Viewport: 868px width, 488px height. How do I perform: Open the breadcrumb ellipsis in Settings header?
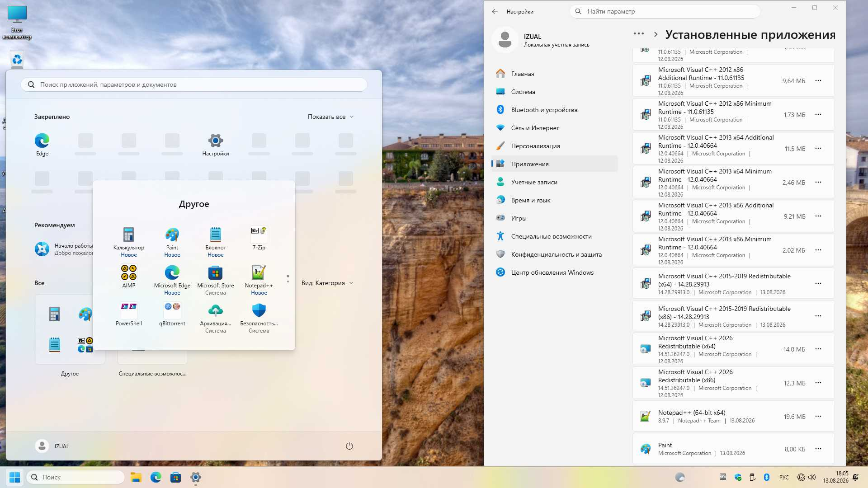click(638, 34)
